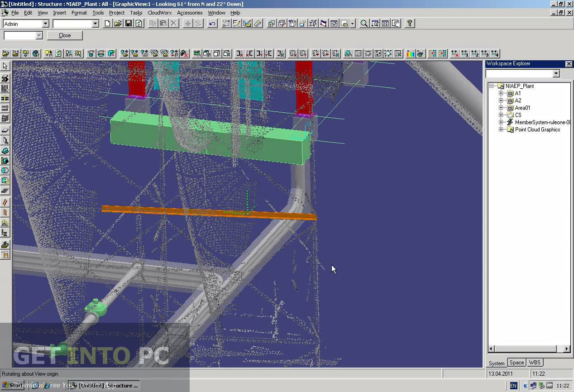
Task: Select the CloudWorx clip icon numbered 1
Action: tap(465, 53)
